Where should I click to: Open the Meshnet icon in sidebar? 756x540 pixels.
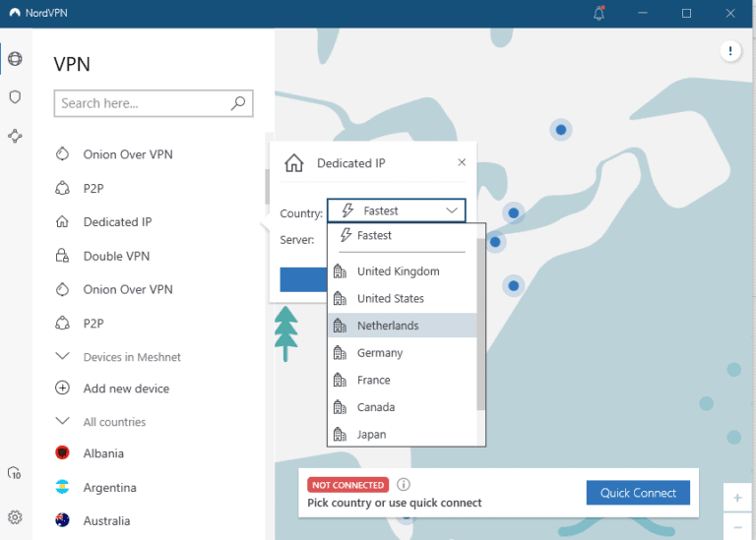pos(15,136)
